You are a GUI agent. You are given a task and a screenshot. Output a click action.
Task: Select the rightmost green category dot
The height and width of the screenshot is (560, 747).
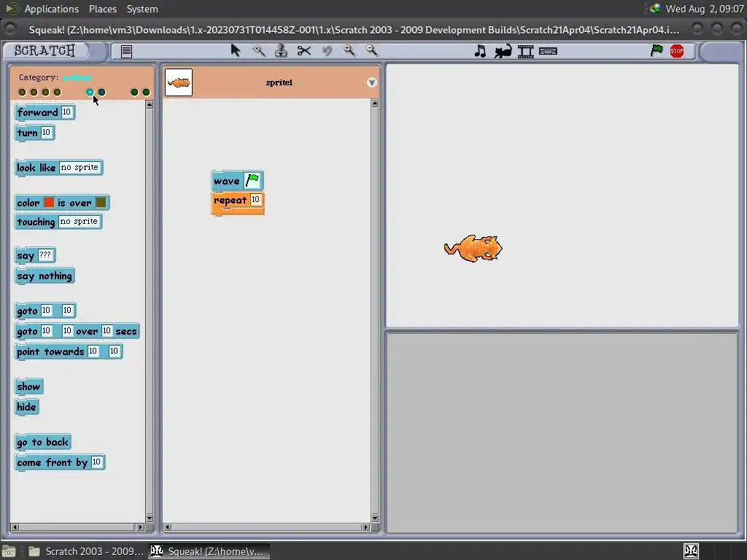pyautogui.click(x=146, y=93)
